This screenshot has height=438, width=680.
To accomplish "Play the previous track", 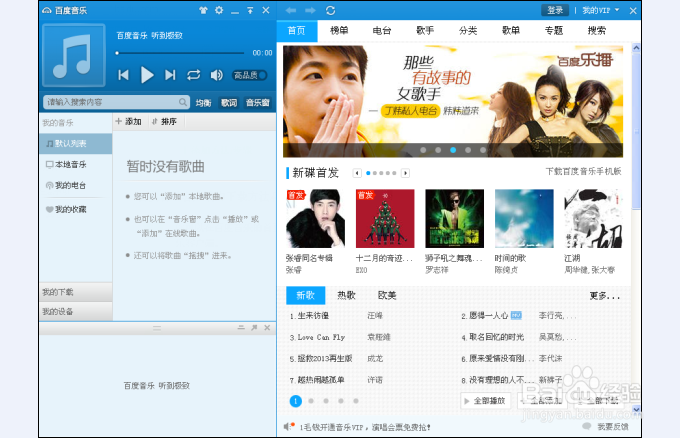I will tap(124, 75).
